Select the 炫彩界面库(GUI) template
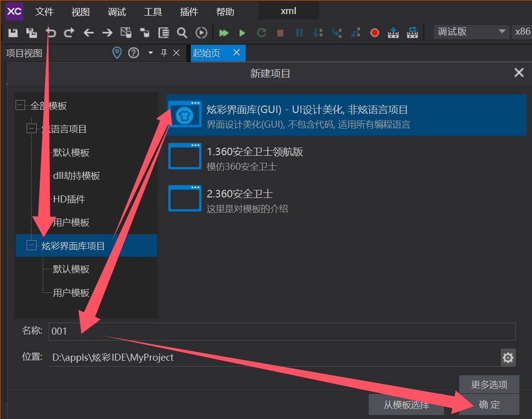This screenshot has width=532, height=419. (347, 116)
